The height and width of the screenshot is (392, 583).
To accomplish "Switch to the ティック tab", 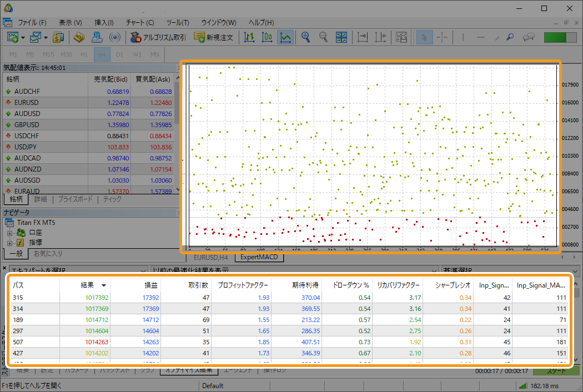I will pos(112,199).
